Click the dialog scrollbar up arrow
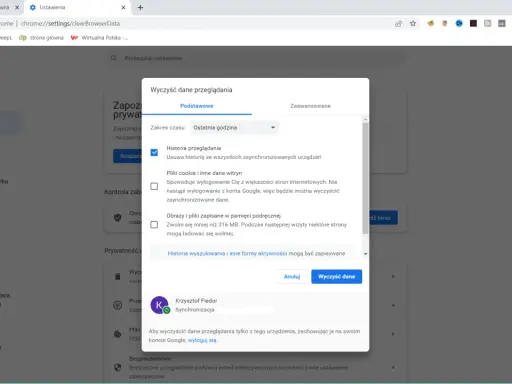 [365, 119]
